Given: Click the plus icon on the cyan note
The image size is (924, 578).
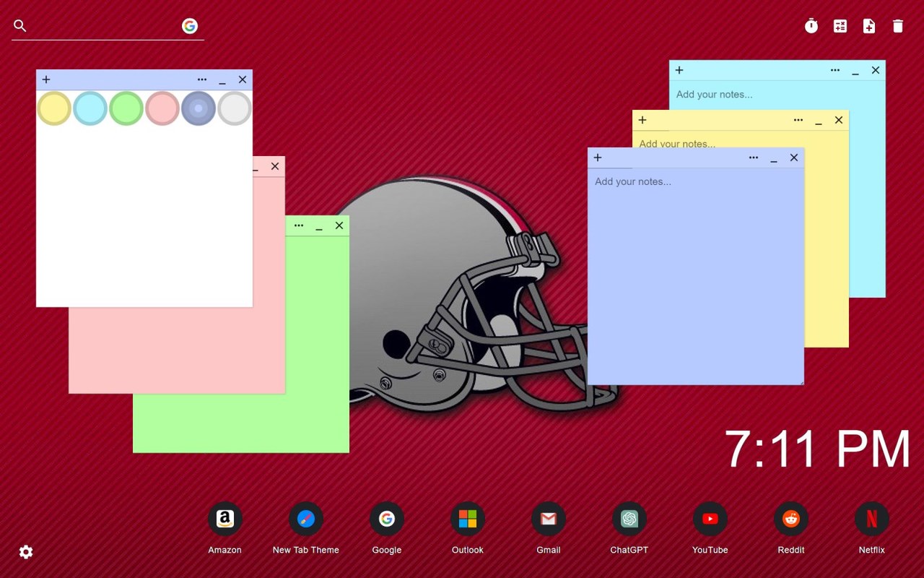Looking at the screenshot, I should (679, 70).
